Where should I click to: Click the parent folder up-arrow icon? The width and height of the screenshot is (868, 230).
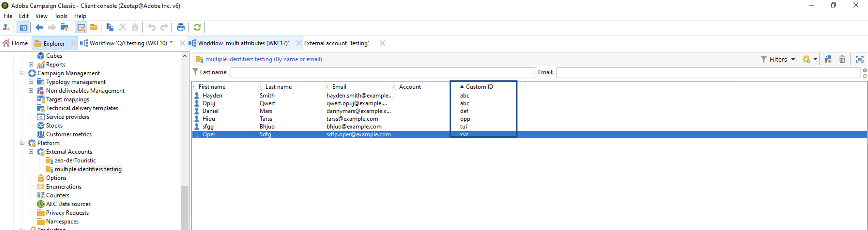64,27
